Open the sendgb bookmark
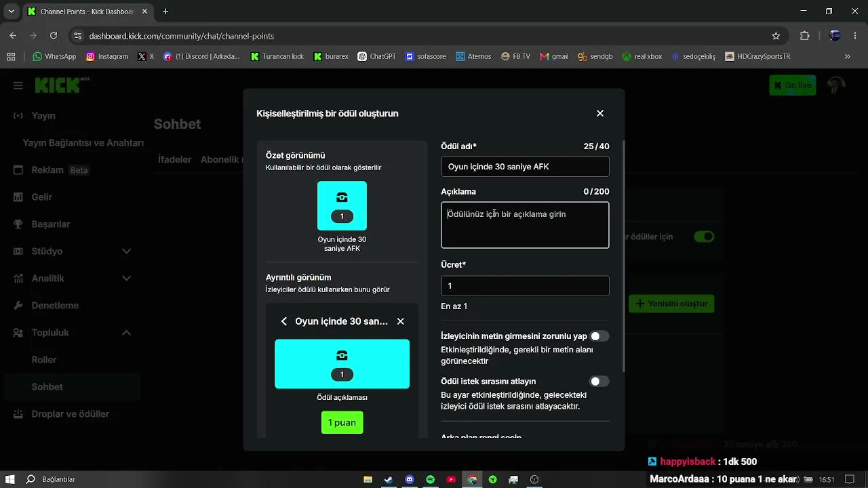Viewport: 868px width, 488px height. [595, 56]
